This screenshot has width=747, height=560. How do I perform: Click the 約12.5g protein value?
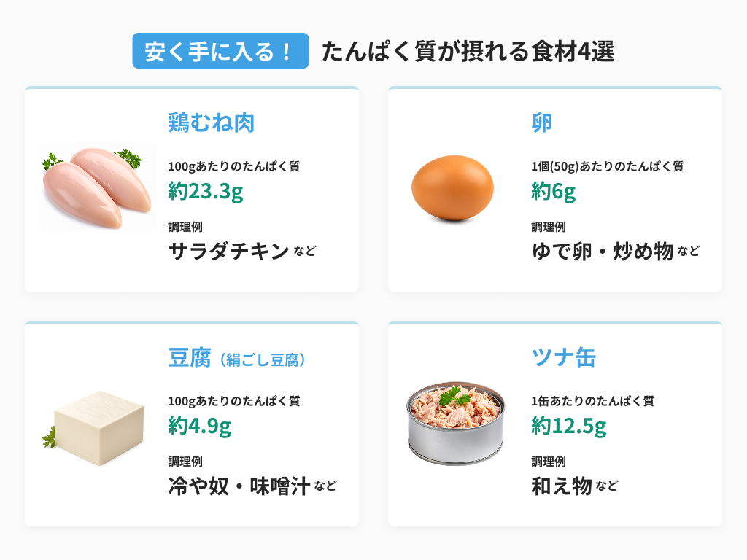pyautogui.click(x=569, y=426)
